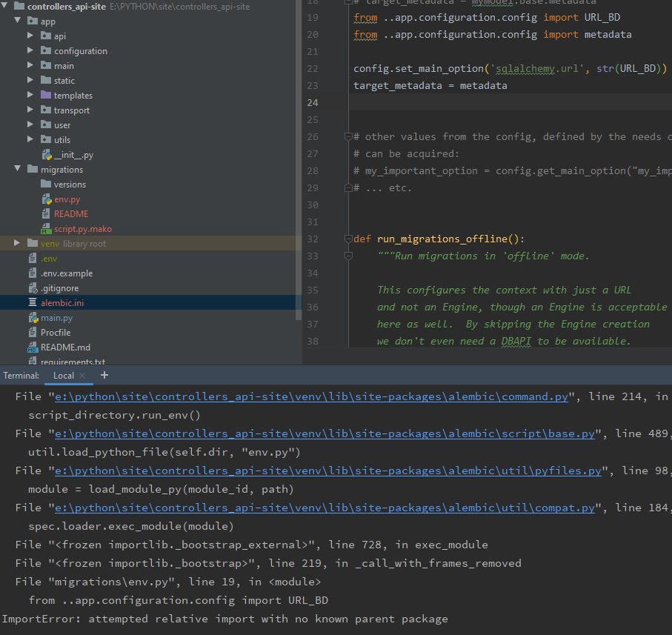Click URL_BD on line 19
The height and width of the screenshot is (635, 672).
(602, 18)
